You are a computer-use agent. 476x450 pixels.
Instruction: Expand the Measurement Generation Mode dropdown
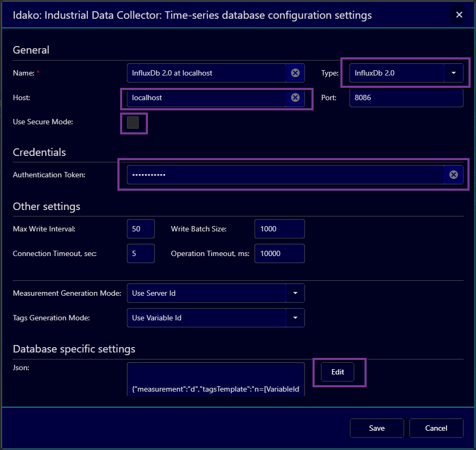tap(295, 293)
